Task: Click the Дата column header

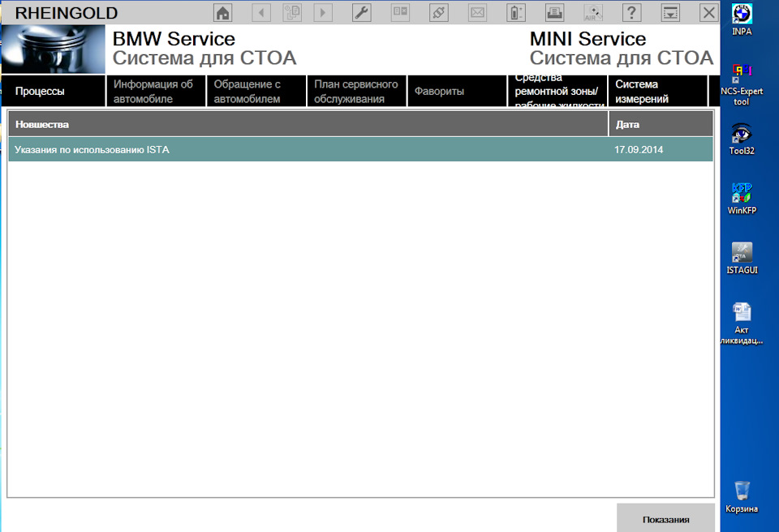Action: [x=660, y=124]
